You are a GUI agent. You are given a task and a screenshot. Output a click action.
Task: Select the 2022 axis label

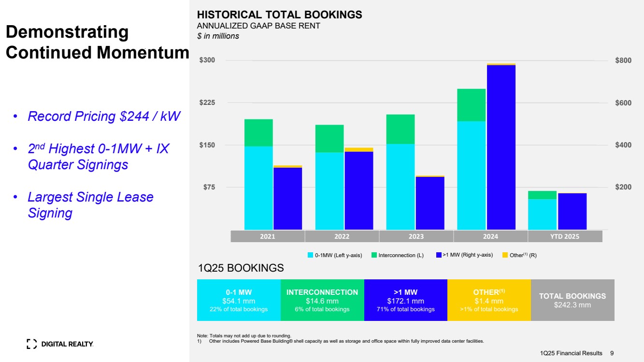tap(342, 236)
